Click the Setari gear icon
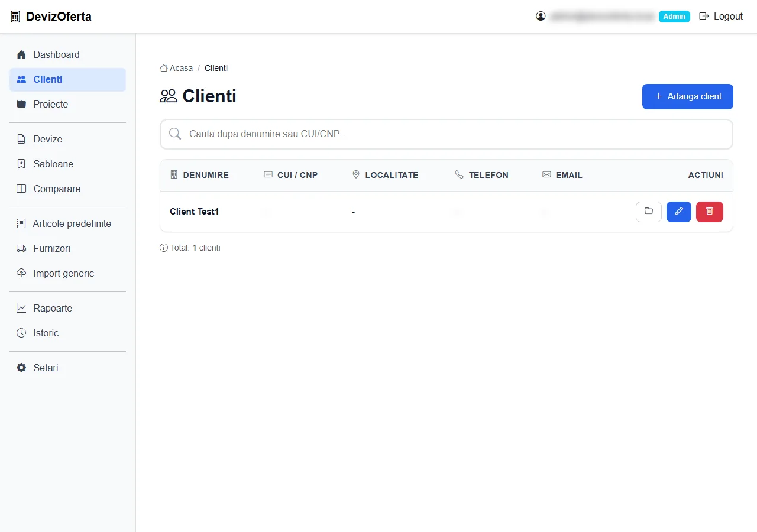Viewport: 757px width, 532px height. (21, 368)
